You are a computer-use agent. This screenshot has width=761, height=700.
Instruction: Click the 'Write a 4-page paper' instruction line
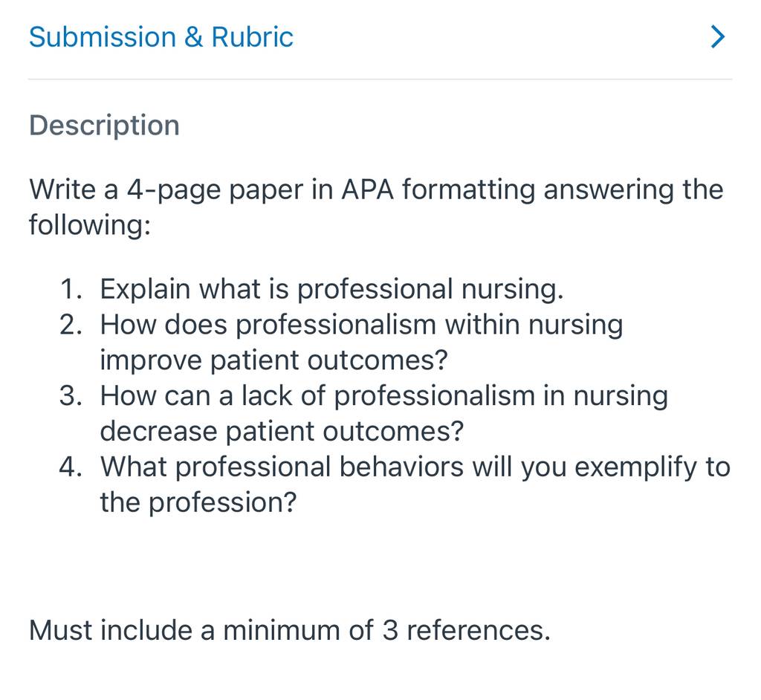pyautogui.click(x=376, y=189)
